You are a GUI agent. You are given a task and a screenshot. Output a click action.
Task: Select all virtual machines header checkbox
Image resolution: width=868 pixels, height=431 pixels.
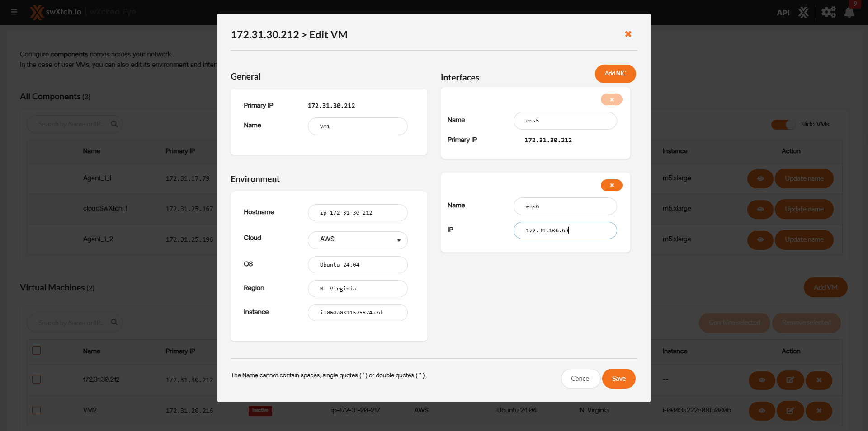pyautogui.click(x=37, y=351)
